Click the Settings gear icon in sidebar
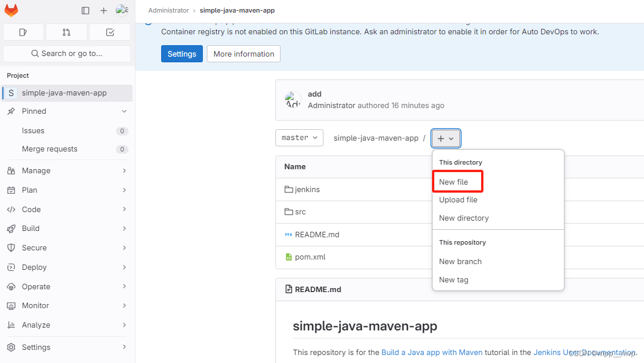This screenshot has width=644, height=363. coord(11,348)
